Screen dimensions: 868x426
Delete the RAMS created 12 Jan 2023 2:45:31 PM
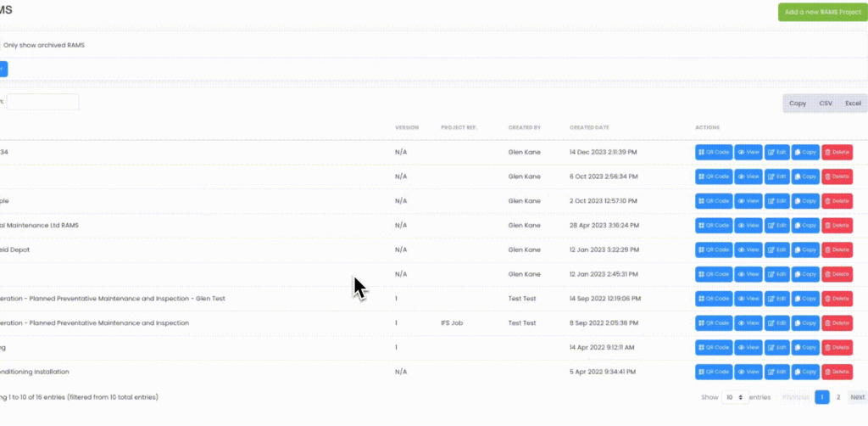tap(837, 274)
